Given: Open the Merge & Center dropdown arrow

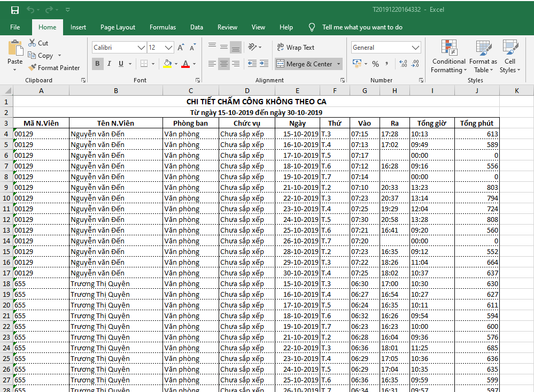Looking at the screenshot, I should [338, 64].
